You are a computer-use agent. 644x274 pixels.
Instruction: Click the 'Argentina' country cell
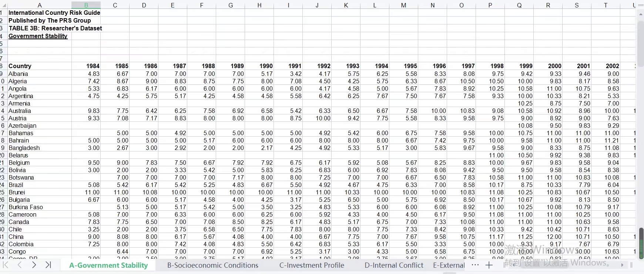click(40, 96)
